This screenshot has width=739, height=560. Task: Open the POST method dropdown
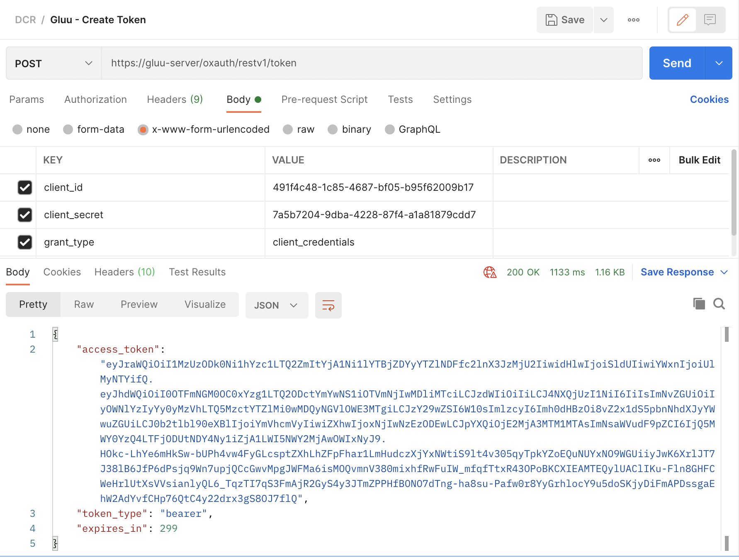pos(54,63)
